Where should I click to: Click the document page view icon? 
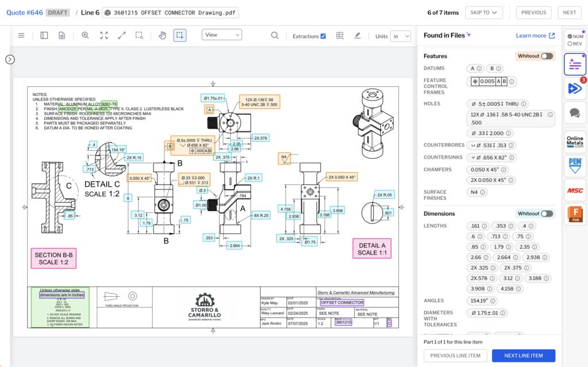(x=62, y=36)
